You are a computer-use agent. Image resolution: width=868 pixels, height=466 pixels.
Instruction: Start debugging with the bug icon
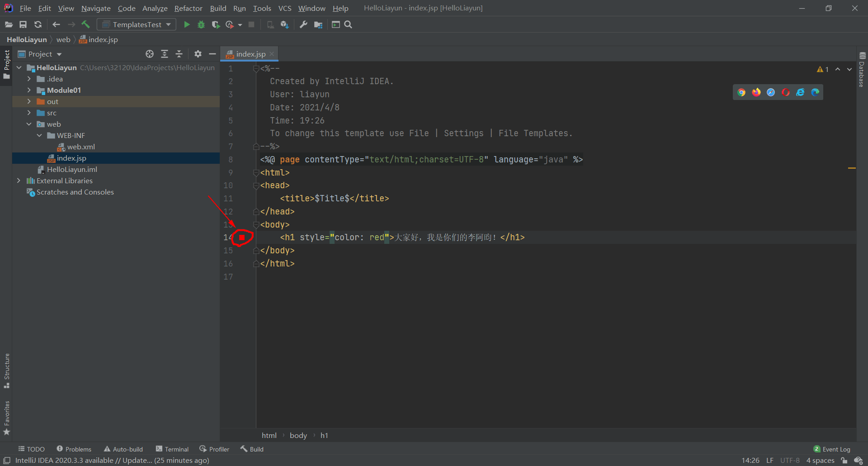click(x=201, y=24)
